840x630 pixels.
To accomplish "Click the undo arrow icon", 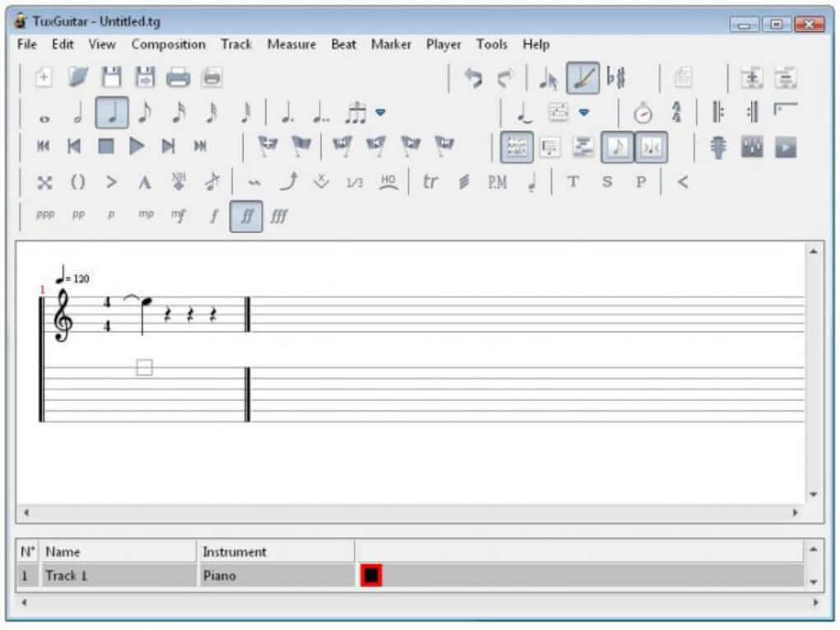I will click(474, 78).
